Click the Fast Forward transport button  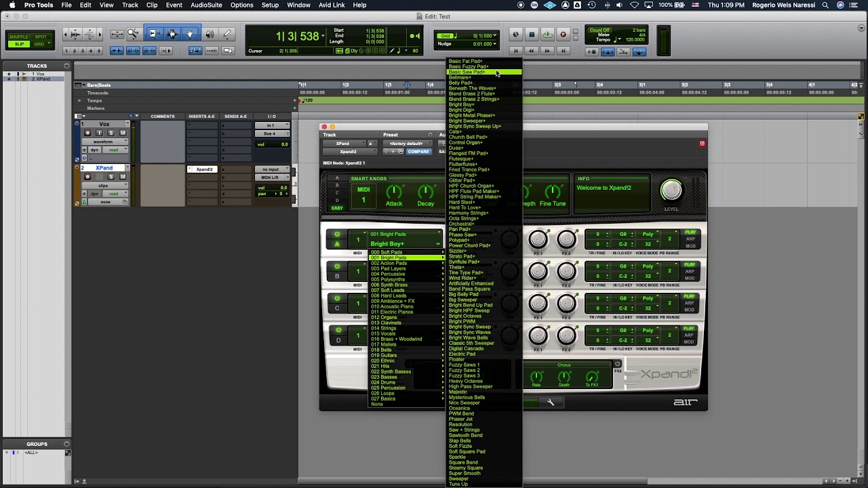tap(547, 51)
